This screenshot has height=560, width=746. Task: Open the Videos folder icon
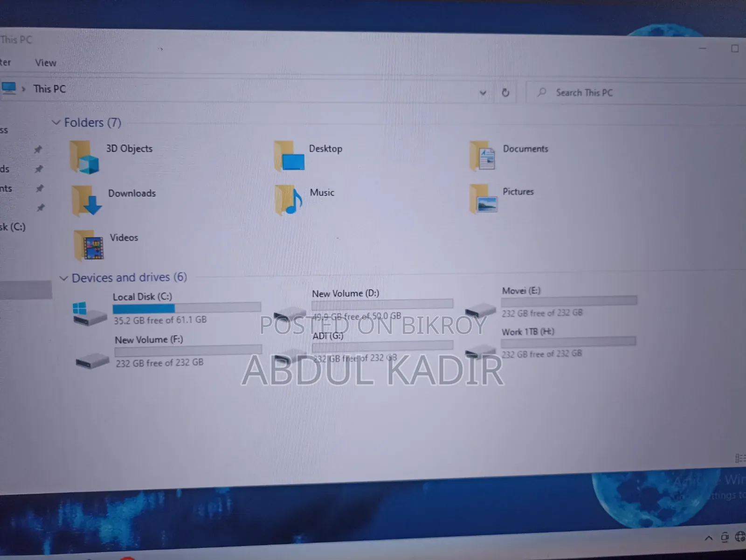tap(89, 245)
